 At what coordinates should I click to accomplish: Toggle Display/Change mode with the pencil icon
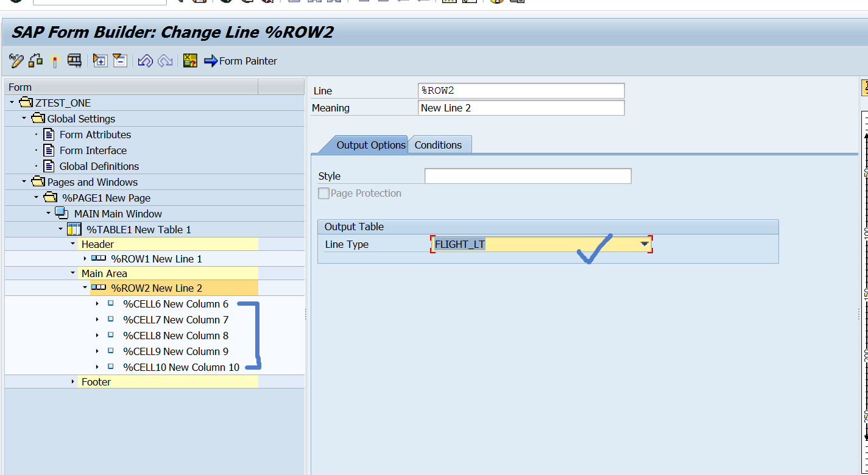pyautogui.click(x=16, y=61)
